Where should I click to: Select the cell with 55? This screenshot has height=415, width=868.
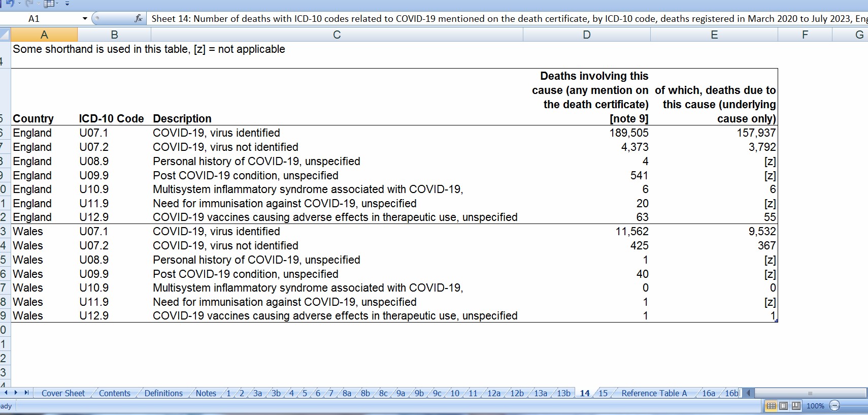(714, 217)
